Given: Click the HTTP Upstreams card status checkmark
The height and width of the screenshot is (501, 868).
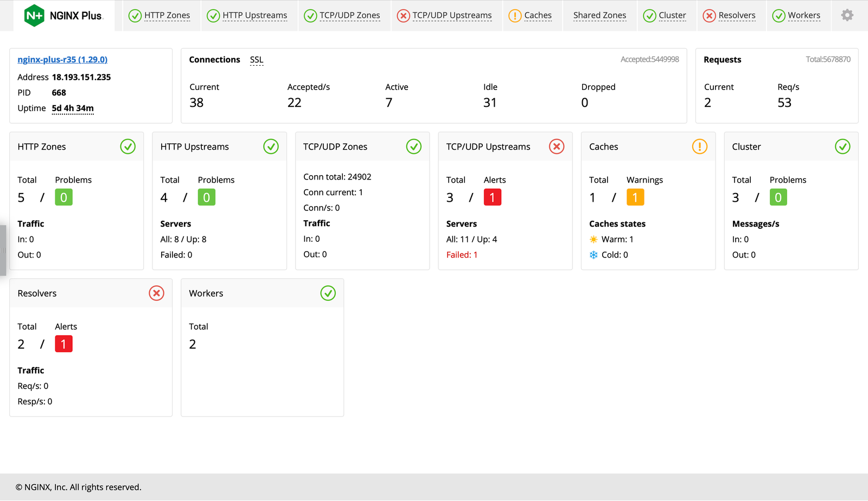Looking at the screenshot, I should 271,146.
